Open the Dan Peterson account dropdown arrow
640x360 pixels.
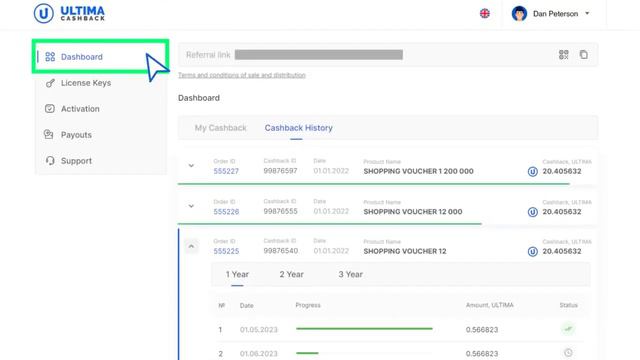click(587, 13)
